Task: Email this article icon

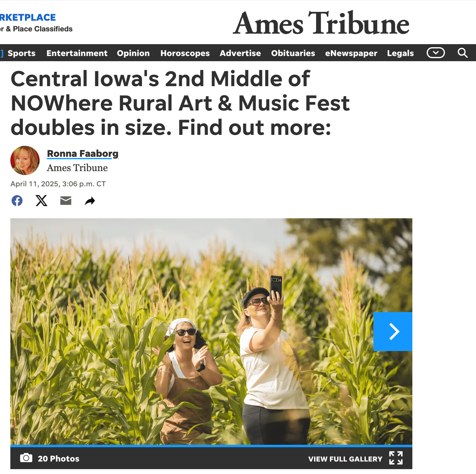Action: (66, 201)
